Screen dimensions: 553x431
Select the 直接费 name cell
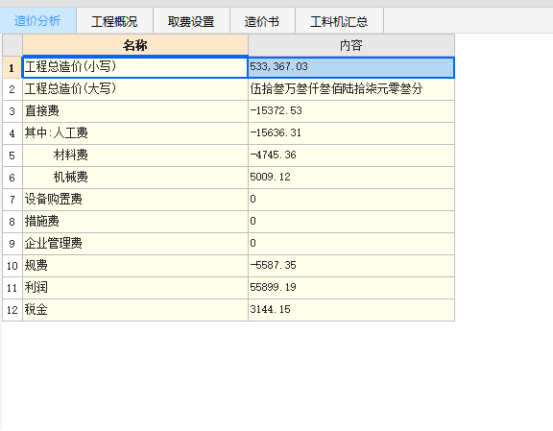(135, 111)
